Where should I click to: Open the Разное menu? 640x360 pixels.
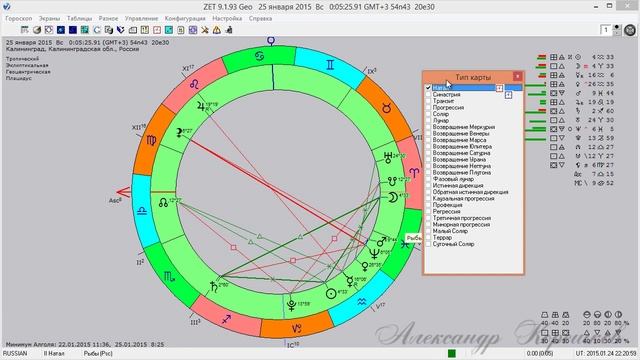(108, 18)
